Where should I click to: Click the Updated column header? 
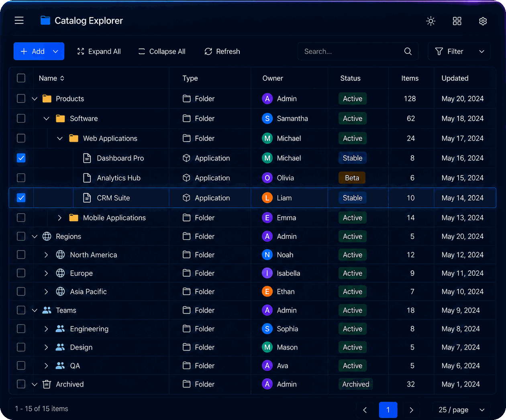pyautogui.click(x=455, y=78)
